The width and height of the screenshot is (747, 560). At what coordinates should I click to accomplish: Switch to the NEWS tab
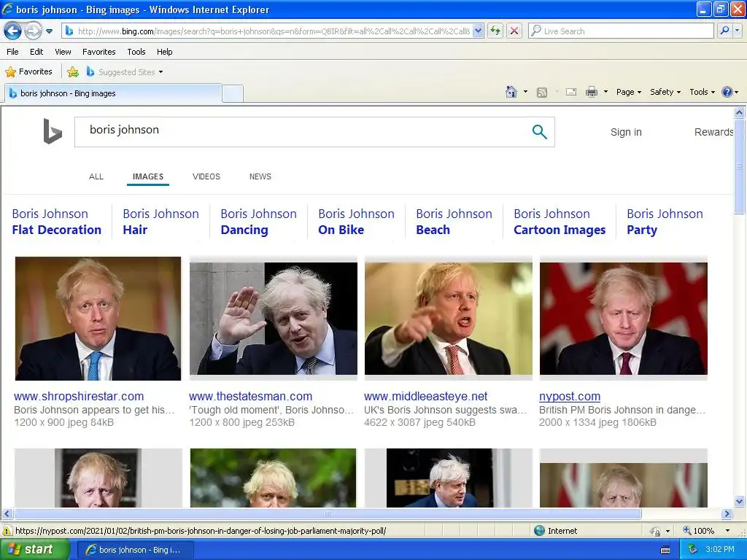(x=260, y=176)
